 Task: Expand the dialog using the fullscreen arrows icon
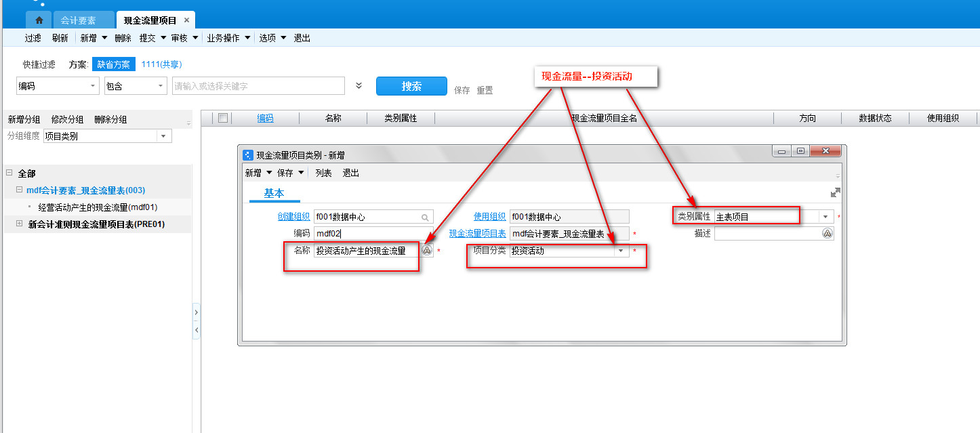[x=835, y=192]
